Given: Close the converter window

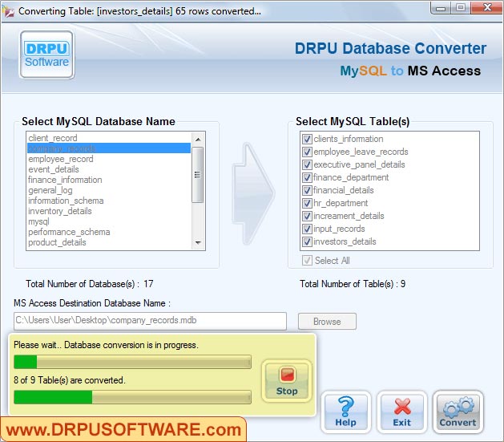Looking at the screenshot, I should 486,8.
